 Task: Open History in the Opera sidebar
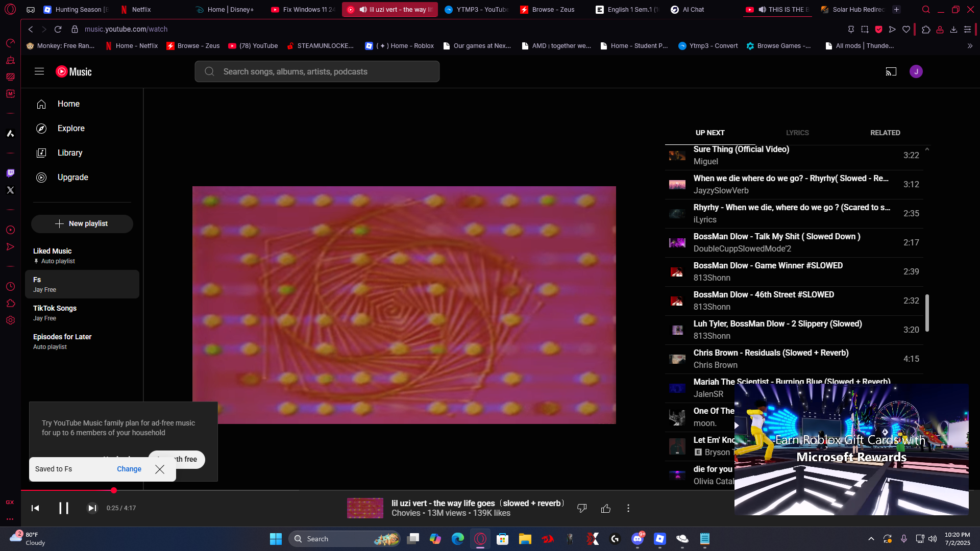pos(10,287)
